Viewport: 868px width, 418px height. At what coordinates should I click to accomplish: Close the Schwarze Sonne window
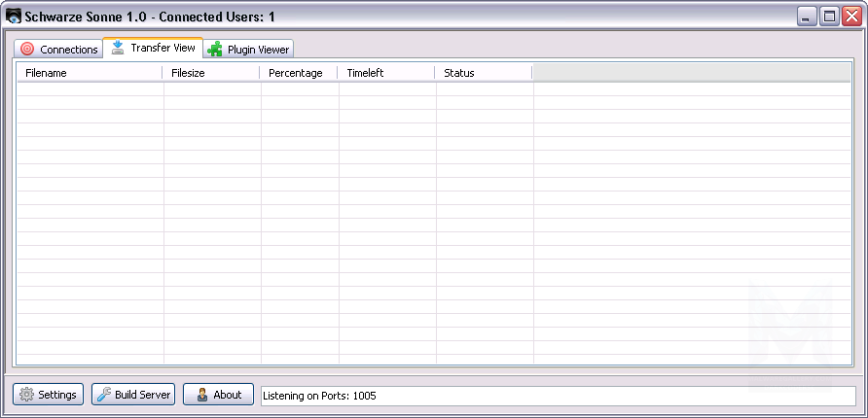852,17
